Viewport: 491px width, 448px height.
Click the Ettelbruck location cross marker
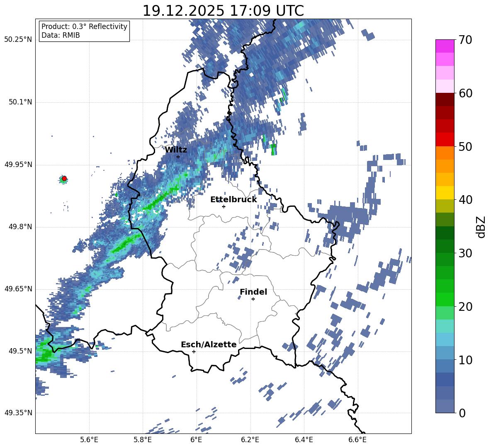pos(224,206)
